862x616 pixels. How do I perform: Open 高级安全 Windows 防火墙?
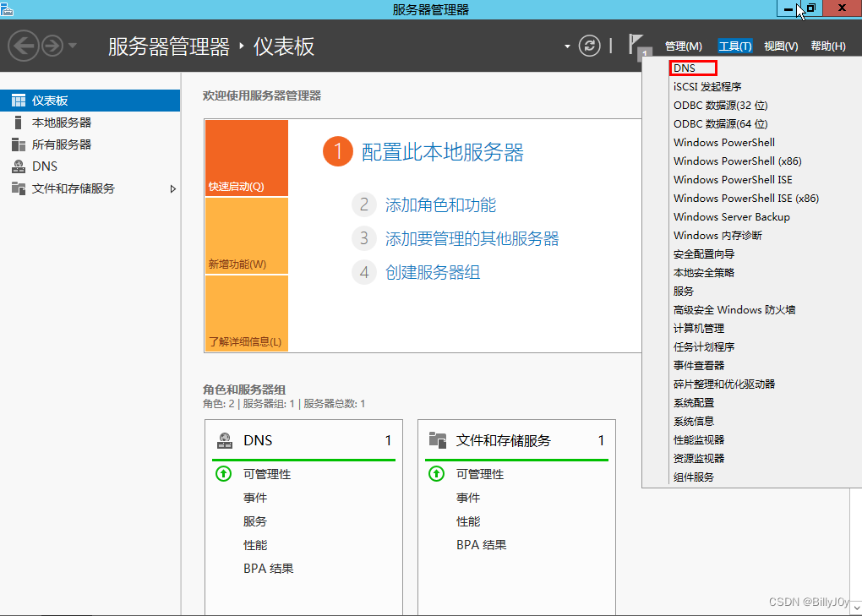click(734, 310)
